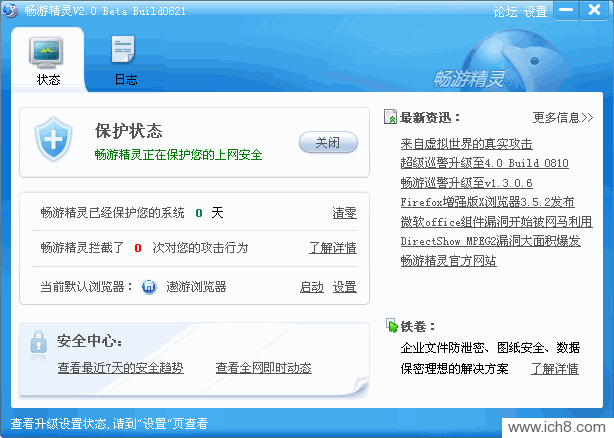
Task: Open the 论坛 forum link
Action: click(x=506, y=12)
